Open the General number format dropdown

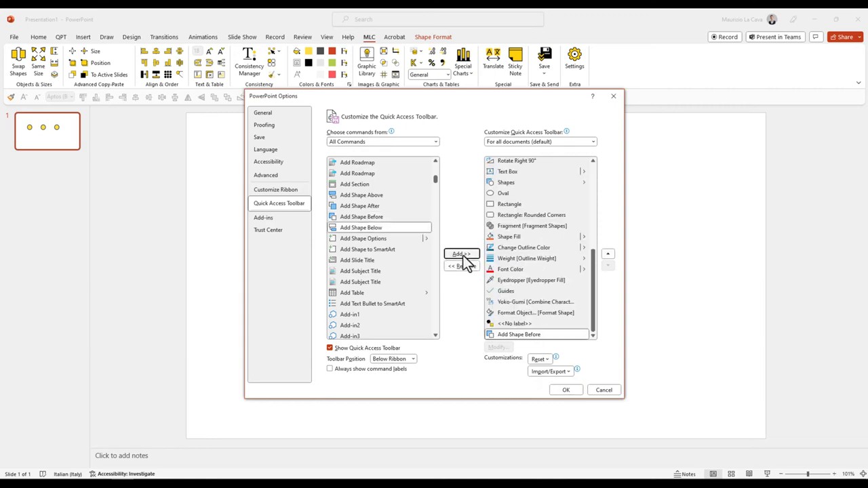pos(429,75)
